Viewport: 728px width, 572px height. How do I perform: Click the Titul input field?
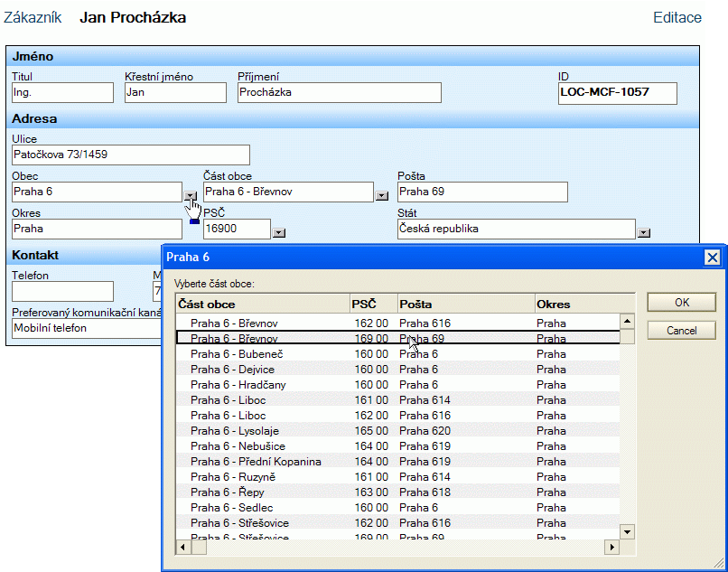tap(62, 92)
